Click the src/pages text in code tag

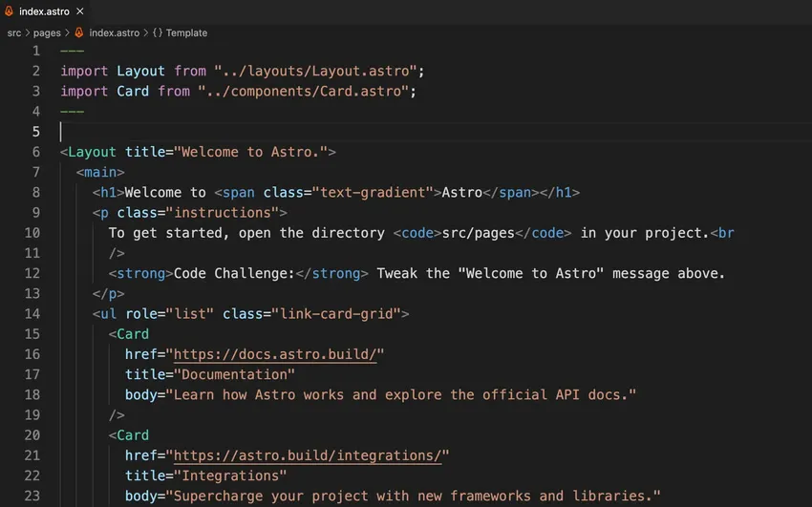[478, 233]
